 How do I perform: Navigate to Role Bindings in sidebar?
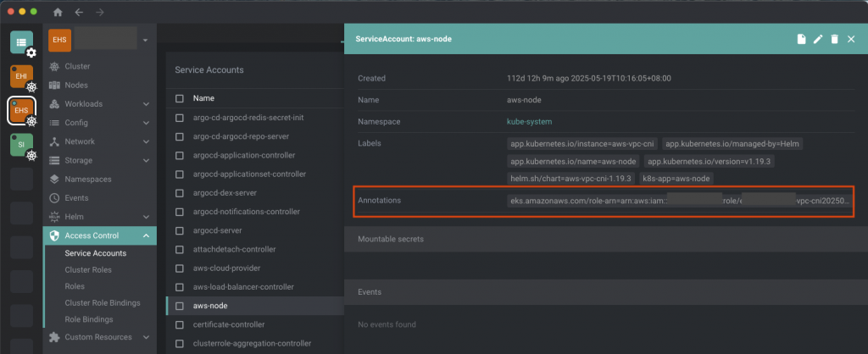tap(90, 319)
